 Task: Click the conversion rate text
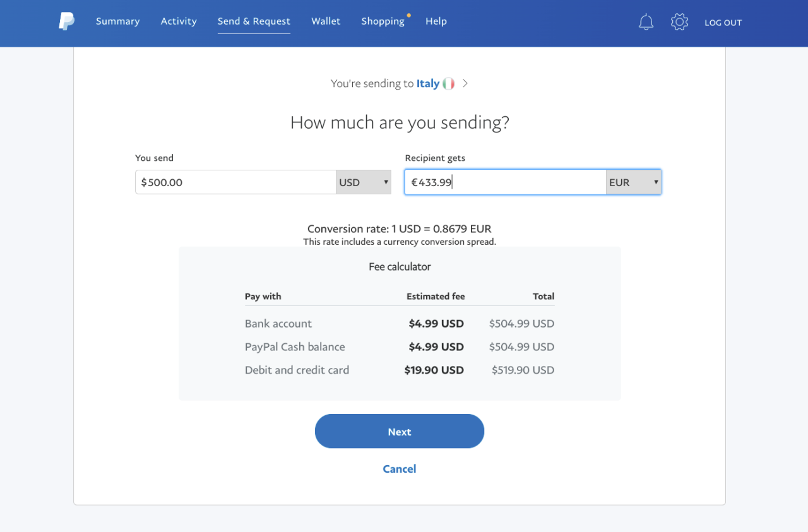click(x=400, y=229)
